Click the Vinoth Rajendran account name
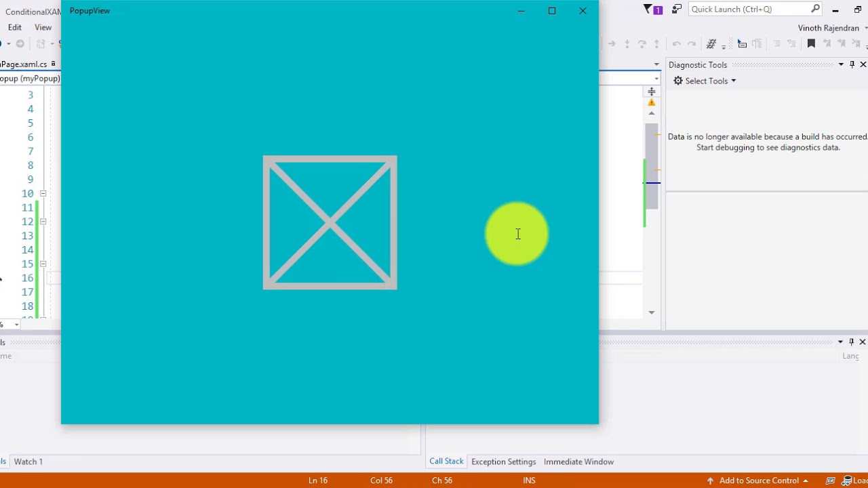This screenshot has width=868, height=488. coord(828,28)
